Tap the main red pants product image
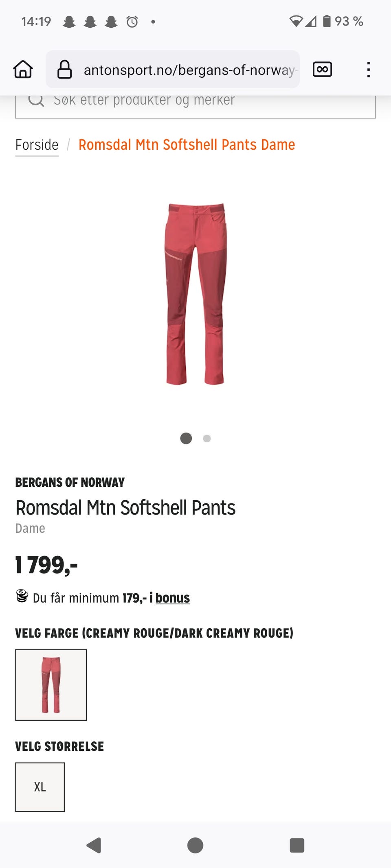391x868 pixels. (195, 294)
